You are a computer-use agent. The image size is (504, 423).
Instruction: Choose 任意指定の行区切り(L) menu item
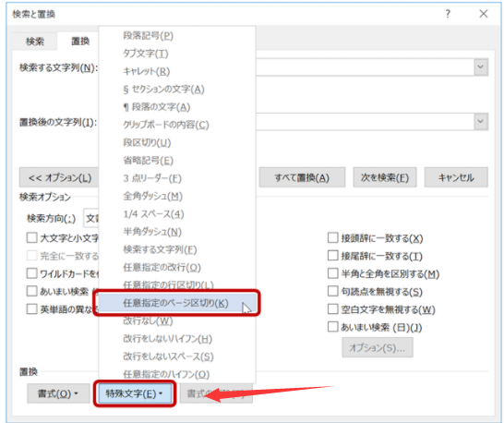(x=177, y=284)
